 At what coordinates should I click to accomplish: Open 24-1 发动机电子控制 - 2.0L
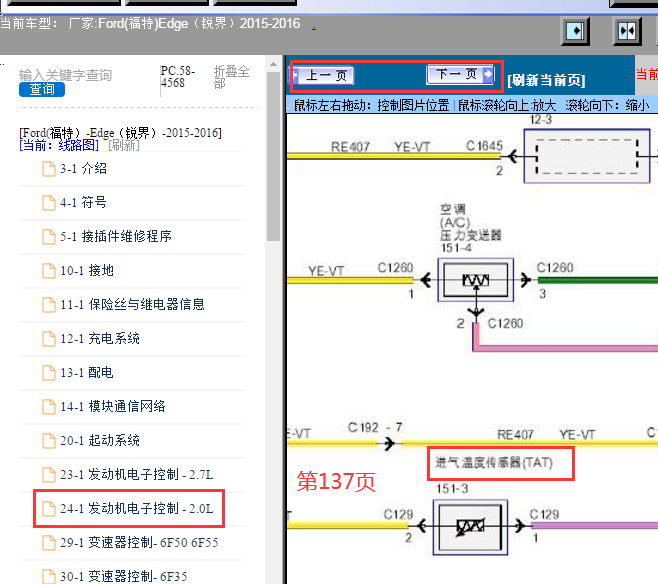tap(137, 508)
